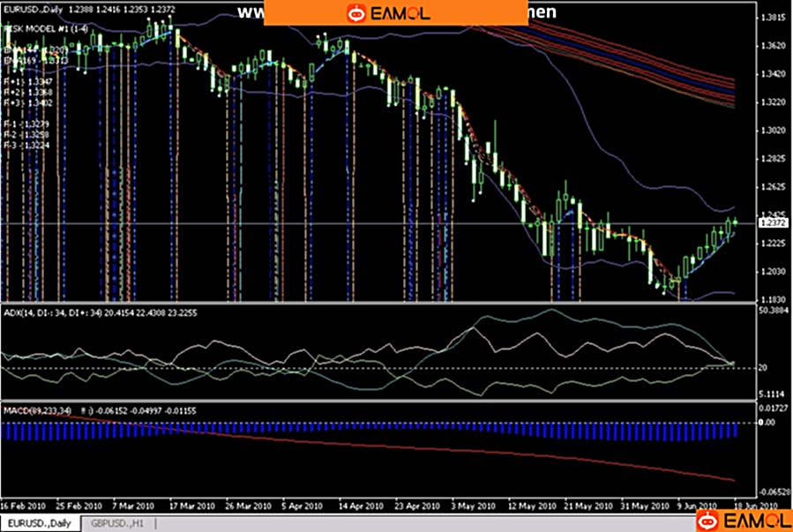Viewport: 793px width, 532px height.
Task: Click the MACD(89,233,34) indicator label
Action: tap(38, 410)
